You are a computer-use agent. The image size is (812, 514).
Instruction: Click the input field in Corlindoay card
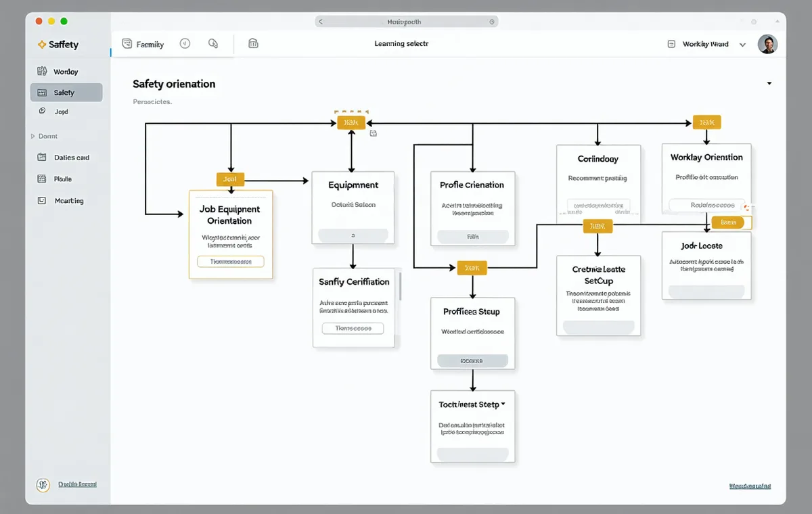tap(598, 205)
